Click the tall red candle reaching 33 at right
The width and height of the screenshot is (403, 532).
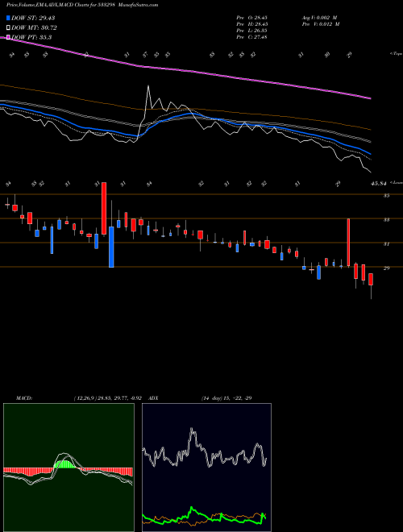(348, 243)
